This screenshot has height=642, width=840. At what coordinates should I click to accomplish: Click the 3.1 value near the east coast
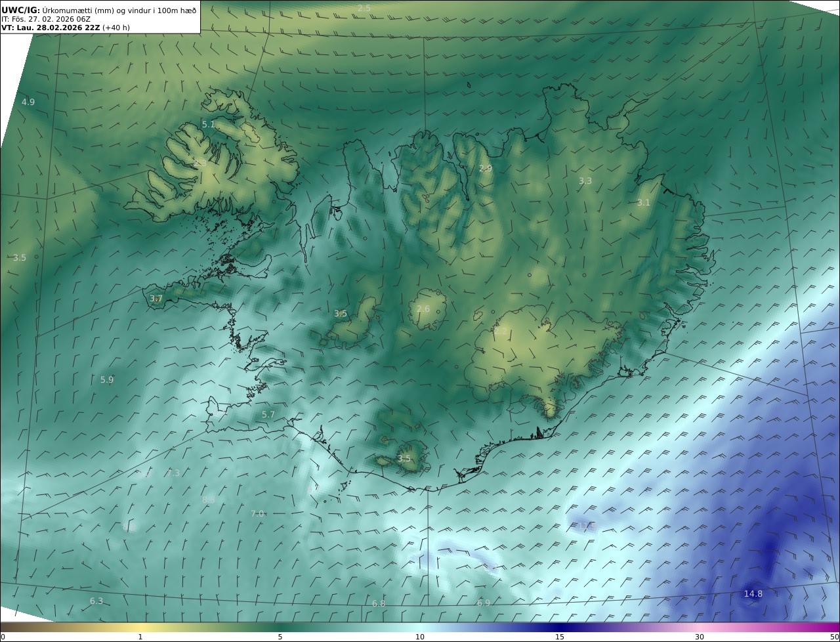point(643,203)
